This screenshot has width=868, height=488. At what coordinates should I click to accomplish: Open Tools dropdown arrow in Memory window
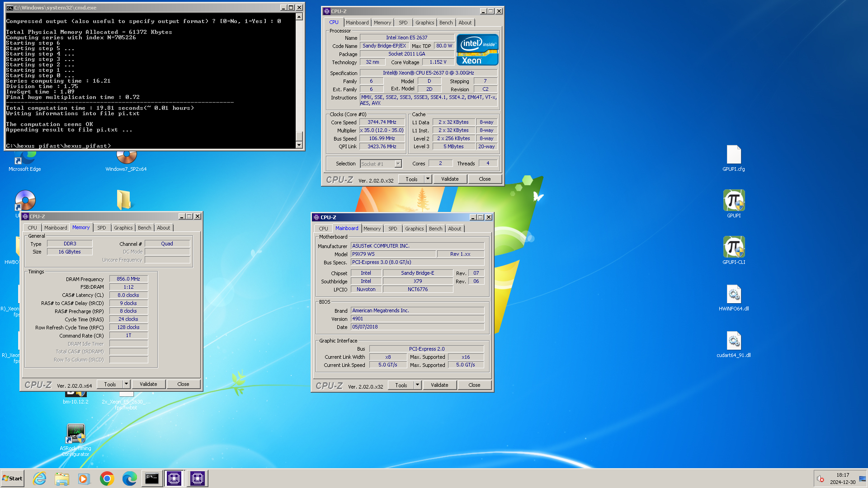point(127,384)
